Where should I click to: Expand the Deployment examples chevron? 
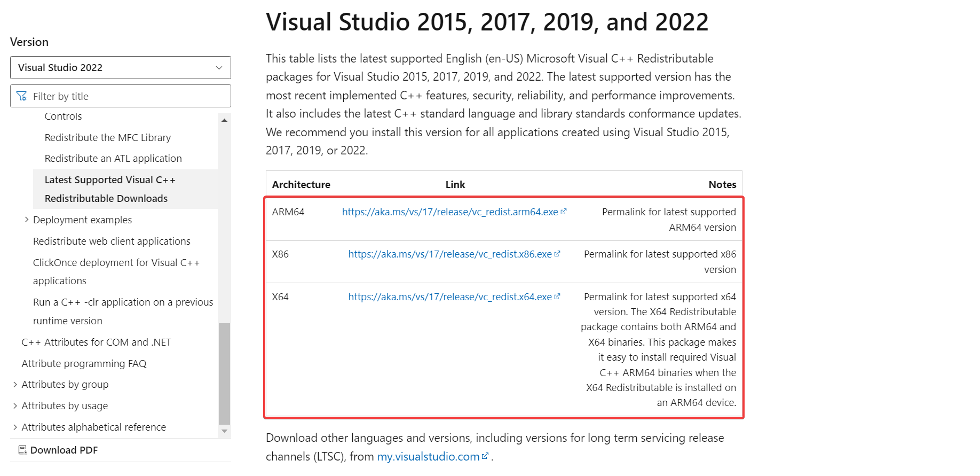click(x=26, y=220)
